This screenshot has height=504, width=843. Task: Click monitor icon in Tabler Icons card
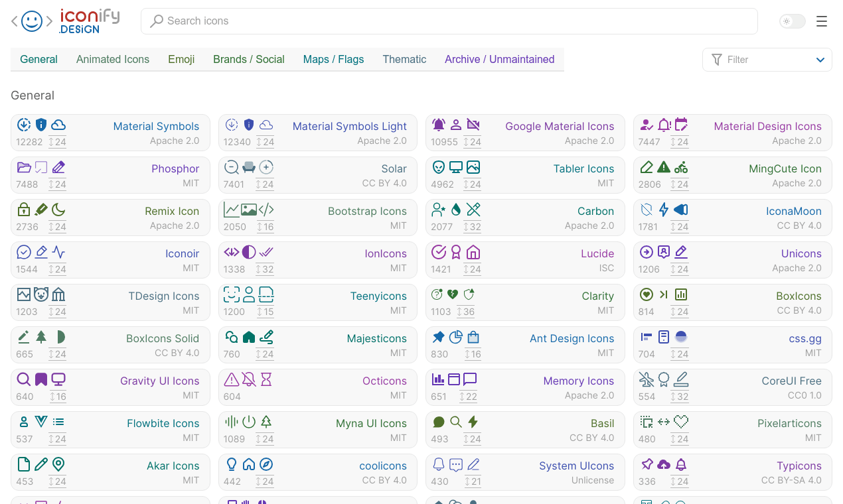tap(456, 167)
